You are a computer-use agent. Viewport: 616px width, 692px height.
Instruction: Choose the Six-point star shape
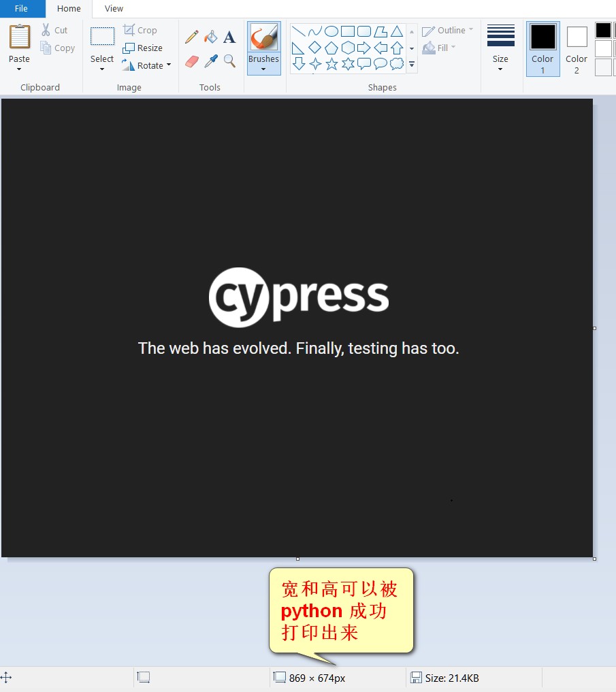(348, 64)
